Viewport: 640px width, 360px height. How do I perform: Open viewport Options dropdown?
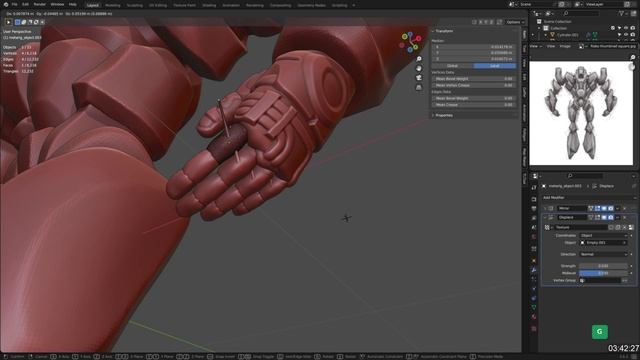coord(515,22)
